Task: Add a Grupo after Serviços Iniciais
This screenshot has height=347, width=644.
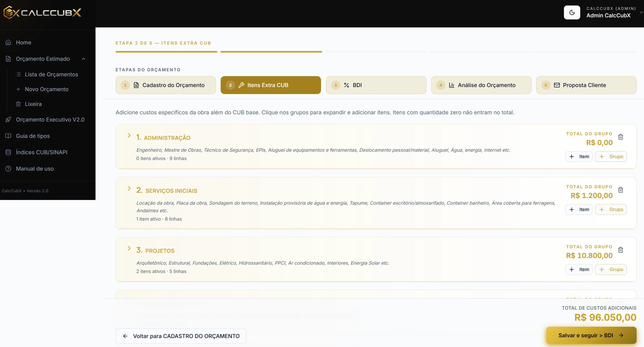Action: click(611, 210)
